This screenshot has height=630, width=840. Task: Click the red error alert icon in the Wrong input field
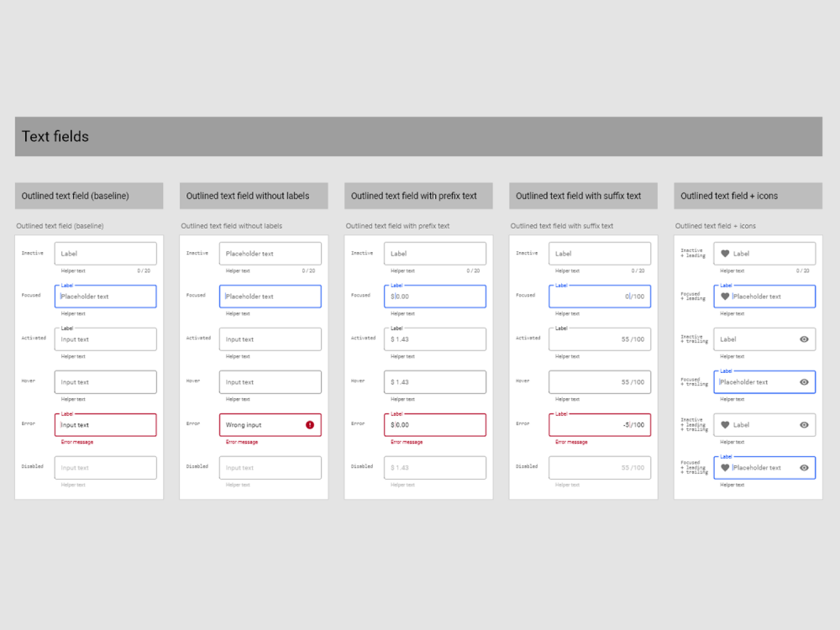310,424
